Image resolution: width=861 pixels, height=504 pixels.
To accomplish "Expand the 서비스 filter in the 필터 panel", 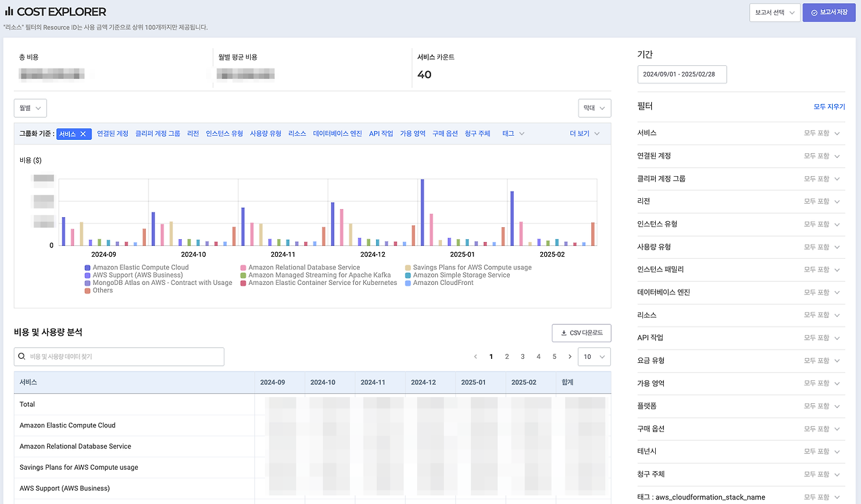I will [741, 134].
